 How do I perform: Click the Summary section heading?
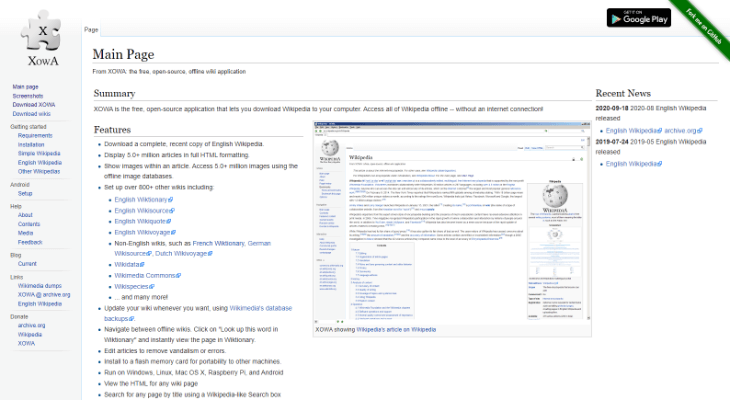(x=115, y=94)
